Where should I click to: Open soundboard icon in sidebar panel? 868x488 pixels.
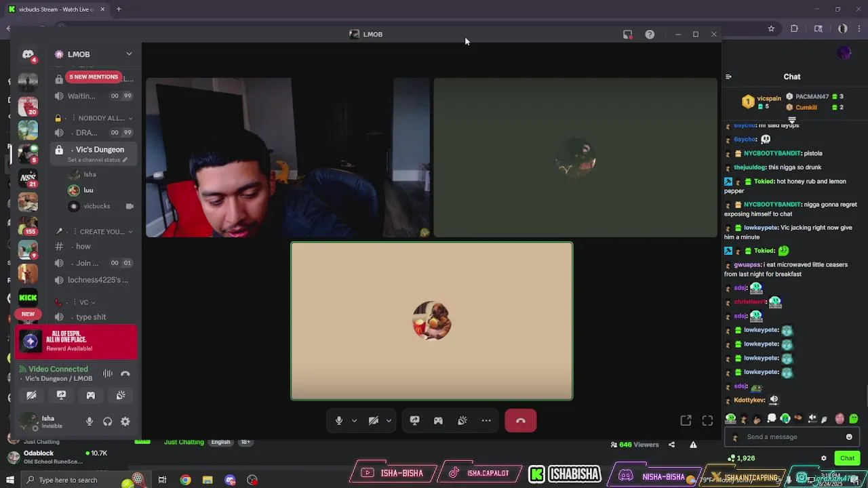click(121, 395)
